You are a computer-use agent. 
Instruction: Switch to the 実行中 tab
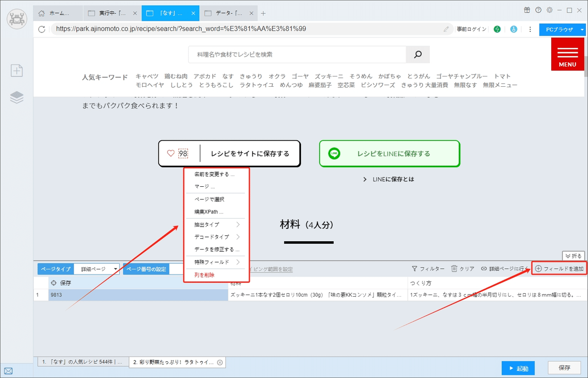tap(112, 13)
